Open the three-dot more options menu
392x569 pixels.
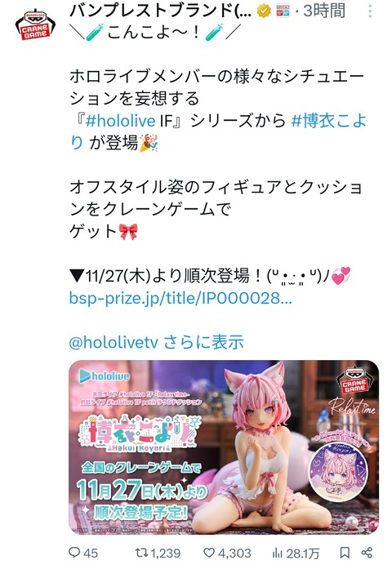click(369, 11)
